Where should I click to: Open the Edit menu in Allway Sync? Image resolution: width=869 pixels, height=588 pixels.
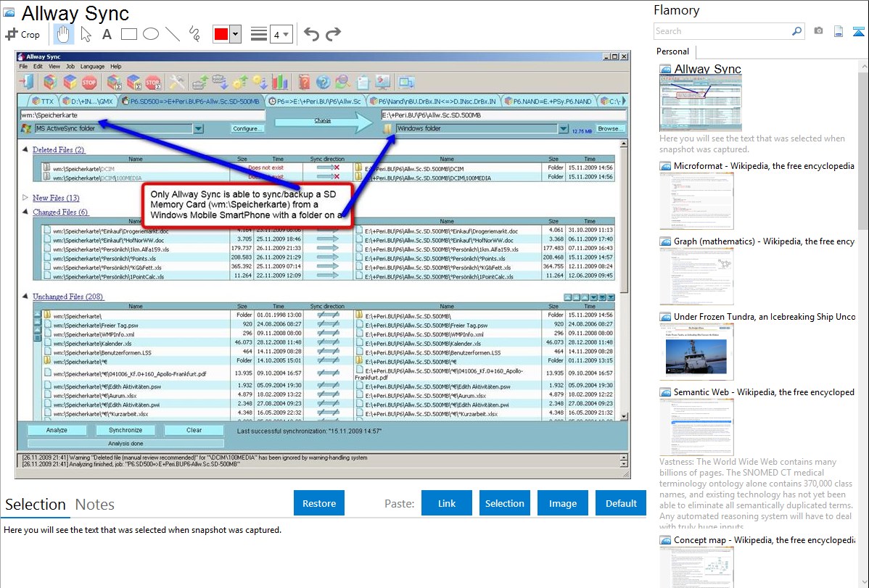pos(38,67)
